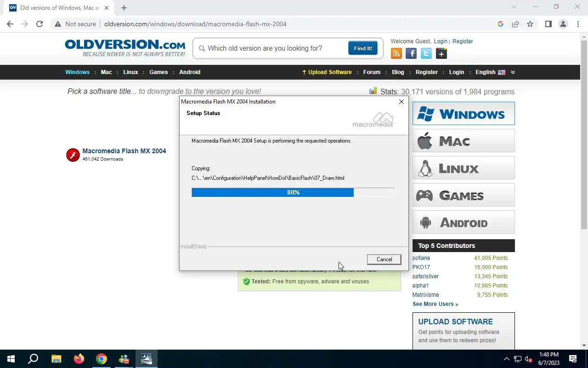Open the Games navigation item
The height and width of the screenshot is (368, 588).
click(158, 72)
